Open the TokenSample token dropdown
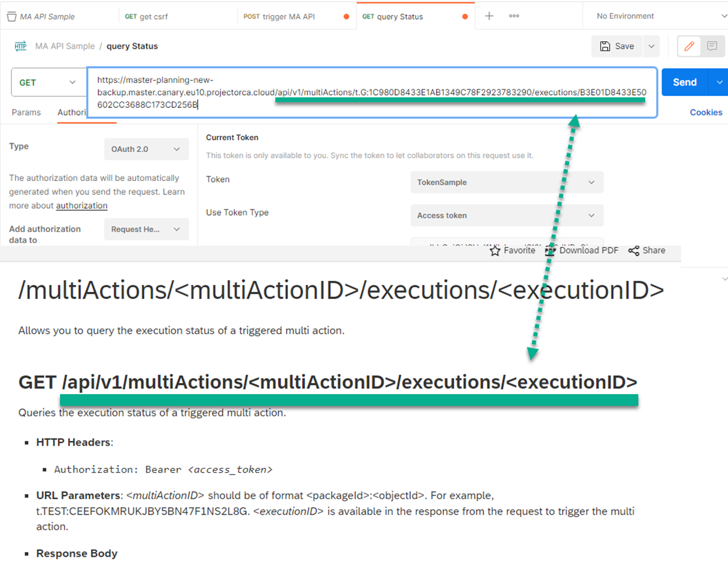The height and width of the screenshot is (566, 728). pyautogui.click(x=507, y=183)
